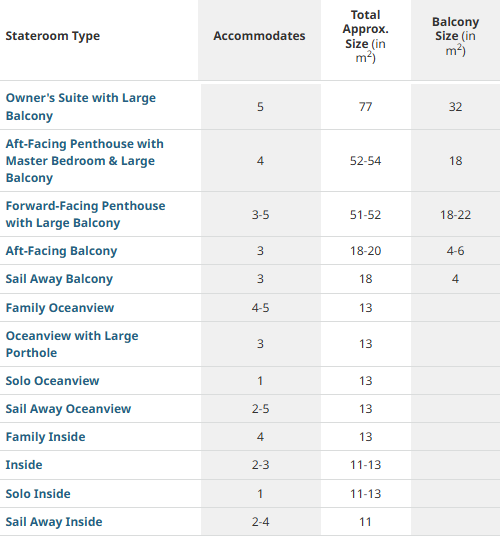
Task: Open the Inside stateroom link
Action: pos(24,465)
